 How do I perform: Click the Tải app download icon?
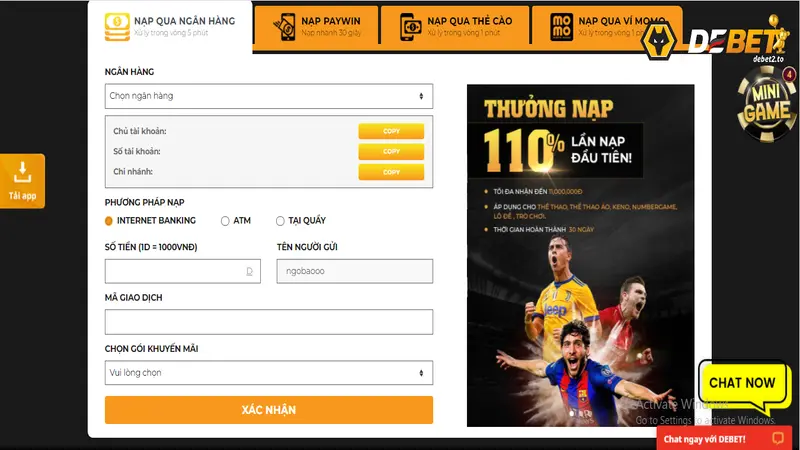22,172
